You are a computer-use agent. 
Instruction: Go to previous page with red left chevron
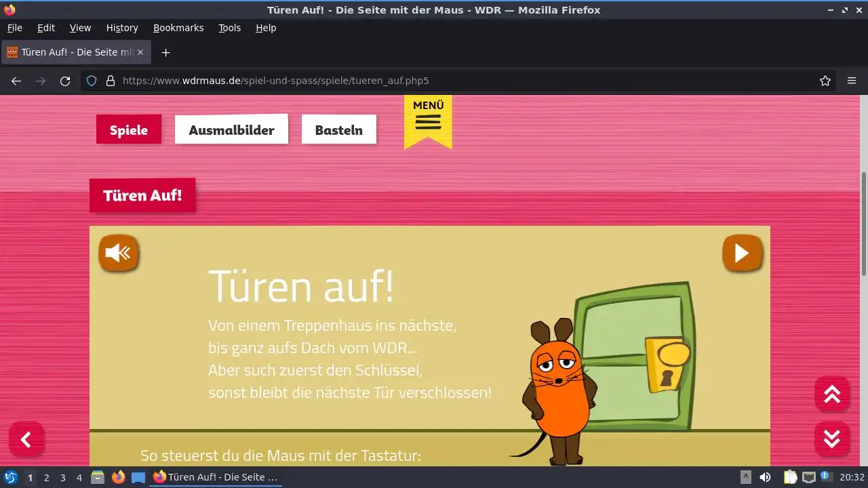(x=26, y=440)
